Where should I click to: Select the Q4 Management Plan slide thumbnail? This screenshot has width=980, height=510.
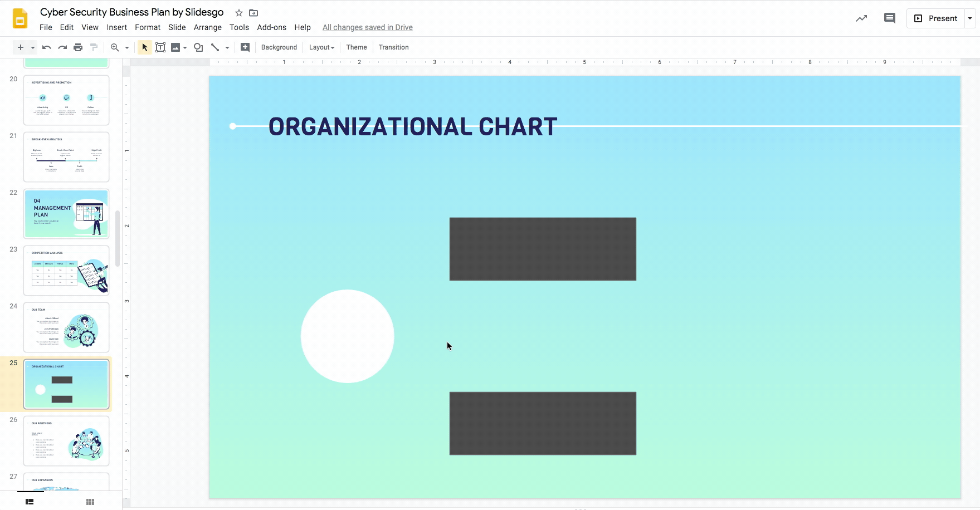(x=66, y=214)
